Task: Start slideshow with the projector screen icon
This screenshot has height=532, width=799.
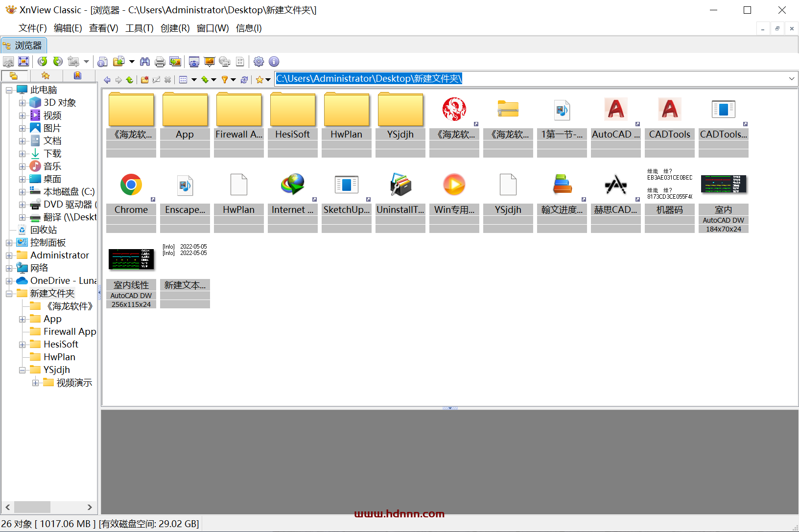Action: click(x=210, y=62)
